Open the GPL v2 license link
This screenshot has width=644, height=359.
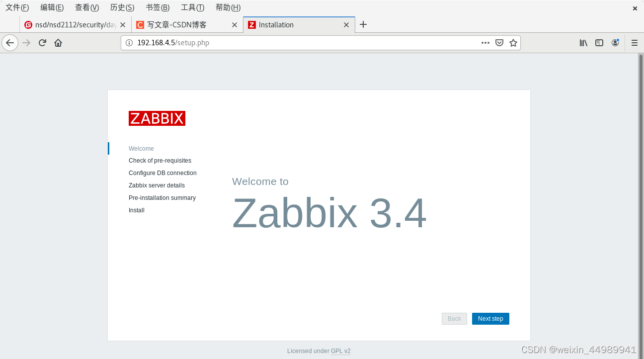click(x=341, y=351)
